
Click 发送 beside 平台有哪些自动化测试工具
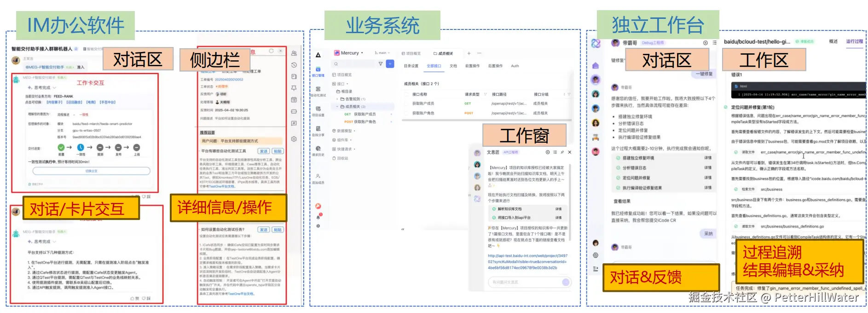264,151
